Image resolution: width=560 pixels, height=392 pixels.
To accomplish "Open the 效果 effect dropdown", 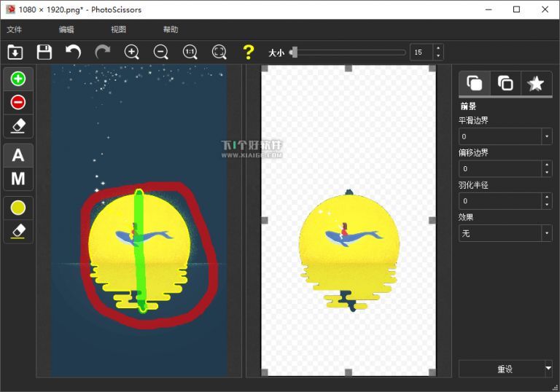I will point(546,233).
